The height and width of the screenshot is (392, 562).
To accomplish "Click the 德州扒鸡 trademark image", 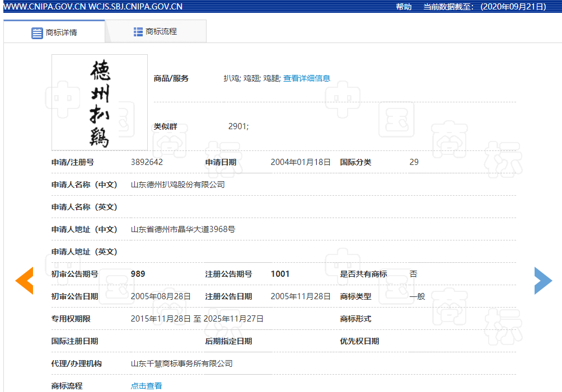I will pyautogui.click(x=100, y=102).
